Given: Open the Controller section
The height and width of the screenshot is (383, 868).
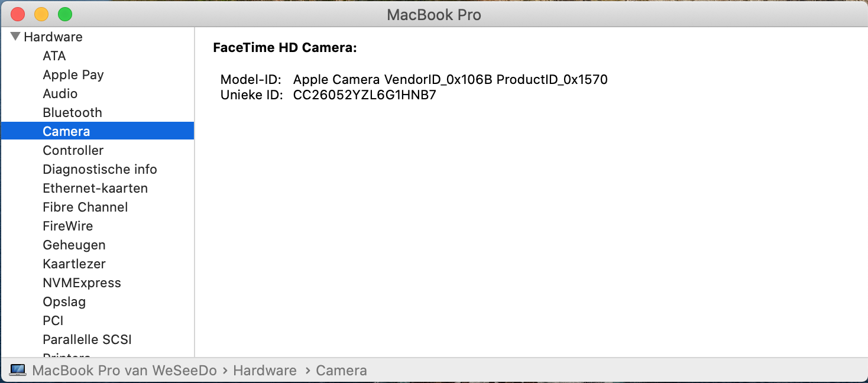Looking at the screenshot, I should pos(73,151).
